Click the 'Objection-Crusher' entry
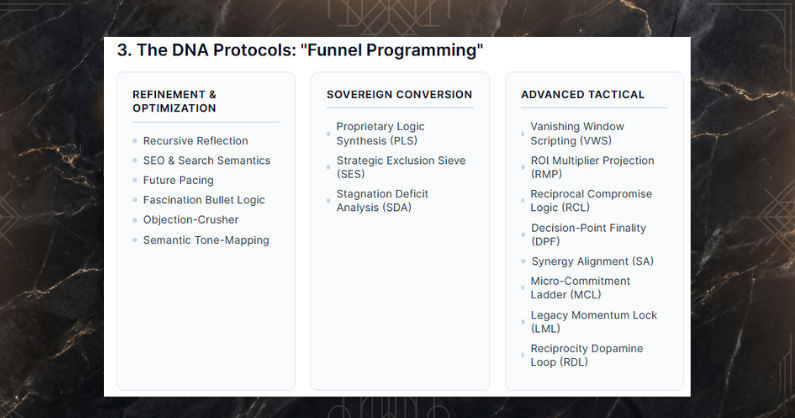 [191, 220]
